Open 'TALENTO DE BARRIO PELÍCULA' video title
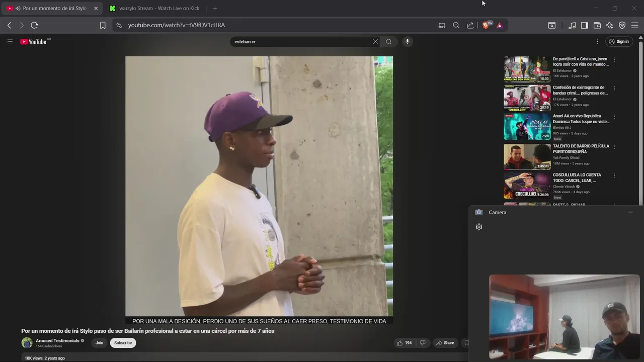Screen dimensions: 644x362 tap(581, 149)
